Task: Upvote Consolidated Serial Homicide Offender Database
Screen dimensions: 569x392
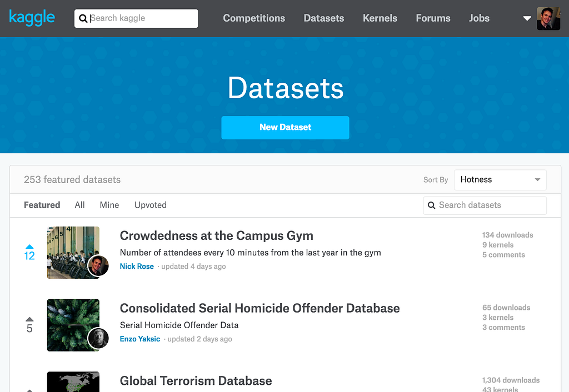Action: tap(29, 319)
